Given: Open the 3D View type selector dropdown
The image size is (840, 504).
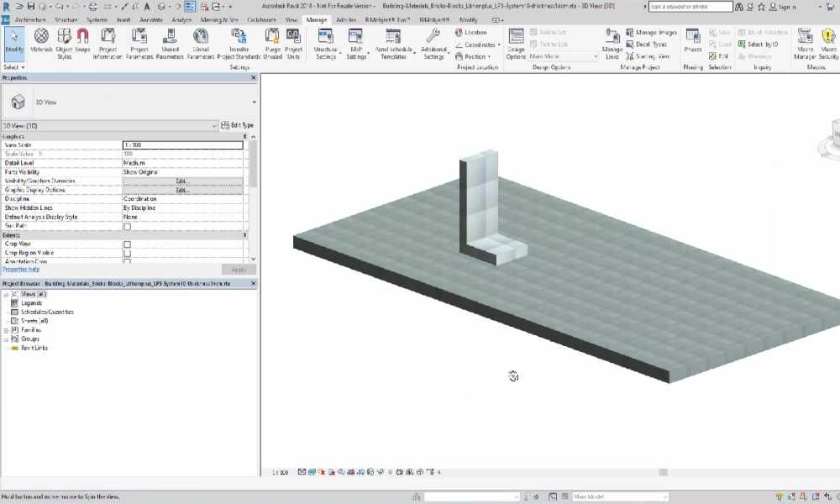Looking at the screenshot, I should click(x=254, y=102).
